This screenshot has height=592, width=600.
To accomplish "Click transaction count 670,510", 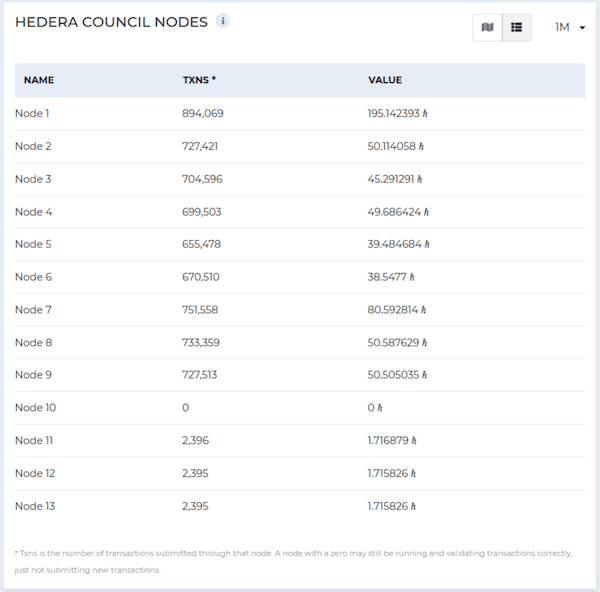I will pos(201,277).
